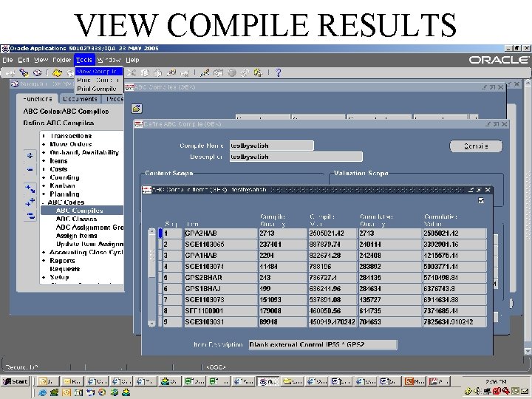The image size is (532, 399).
Task: Expand the Reports tree node
Action: click(44, 261)
